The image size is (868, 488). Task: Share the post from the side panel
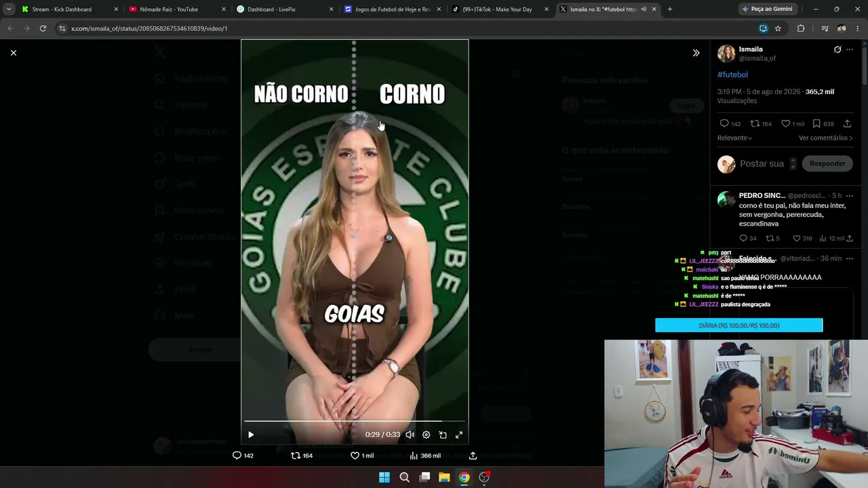pyautogui.click(x=847, y=124)
